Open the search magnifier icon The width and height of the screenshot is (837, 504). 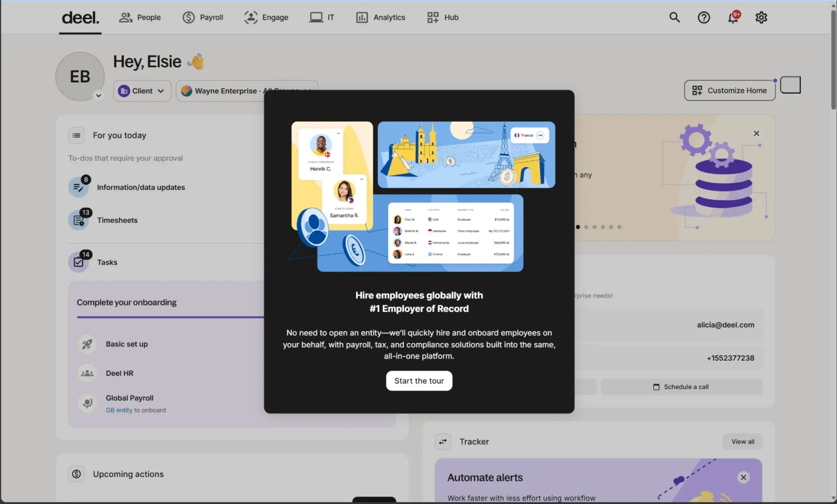point(674,17)
